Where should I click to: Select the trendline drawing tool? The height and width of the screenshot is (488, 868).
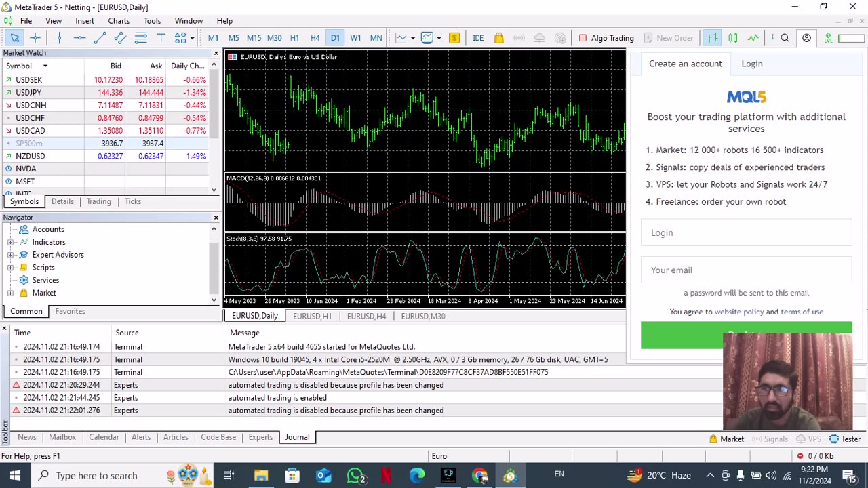tap(100, 38)
